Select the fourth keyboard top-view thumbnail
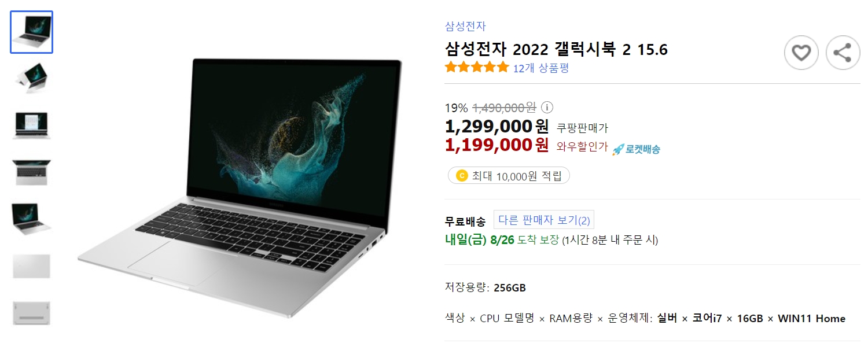Viewport: 868px width, 347px height. 32,172
